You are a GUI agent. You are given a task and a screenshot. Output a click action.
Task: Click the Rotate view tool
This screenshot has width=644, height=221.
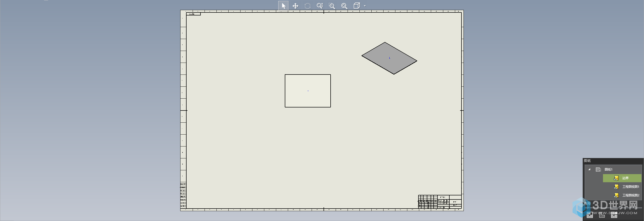point(308,6)
